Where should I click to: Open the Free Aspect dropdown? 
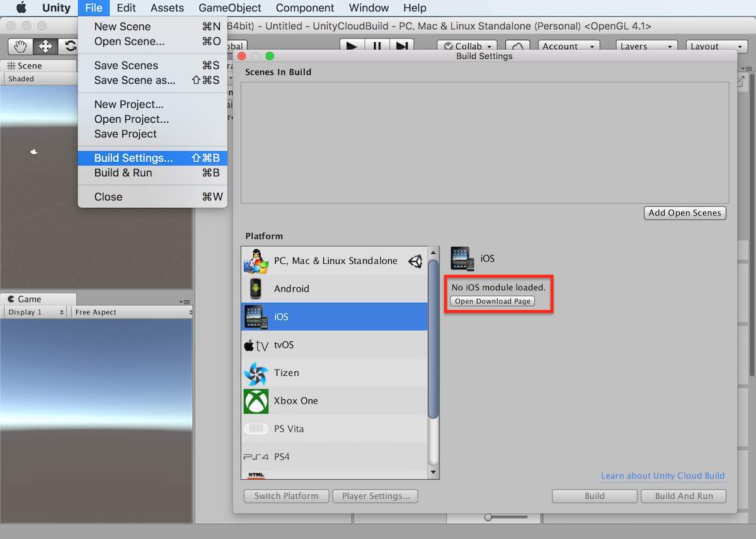coord(131,312)
